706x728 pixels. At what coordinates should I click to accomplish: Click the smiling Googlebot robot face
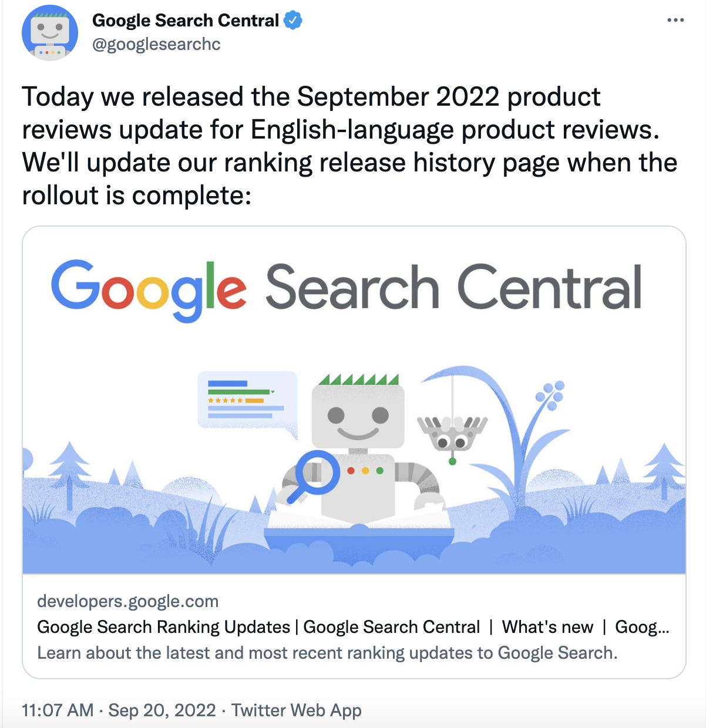click(358, 416)
